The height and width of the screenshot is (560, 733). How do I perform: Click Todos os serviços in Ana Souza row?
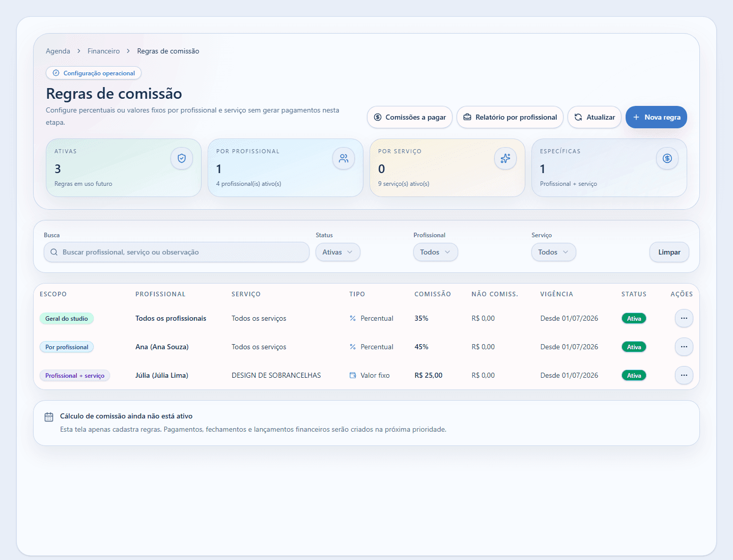259,347
